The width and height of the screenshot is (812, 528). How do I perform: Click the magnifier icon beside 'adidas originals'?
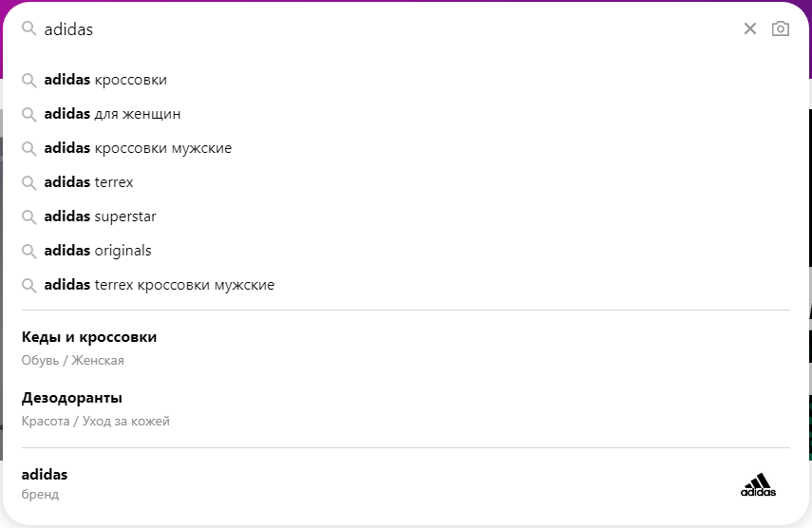(29, 251)
